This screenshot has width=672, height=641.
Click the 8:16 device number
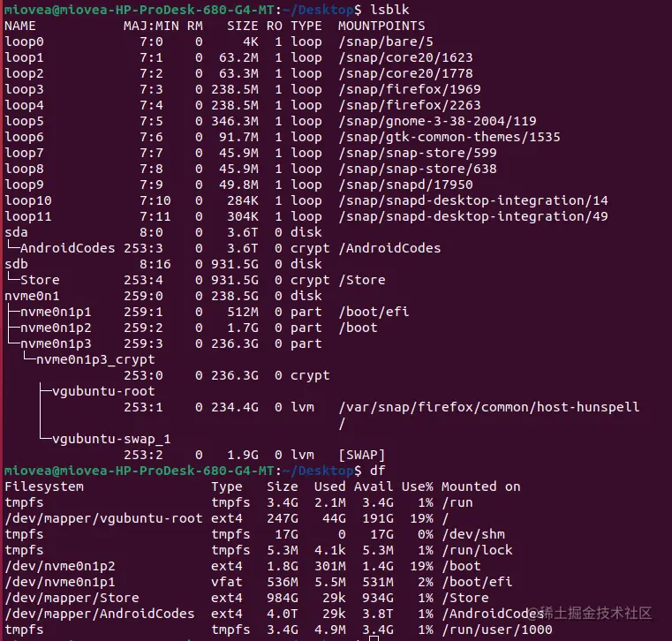[x=155, y=263]
